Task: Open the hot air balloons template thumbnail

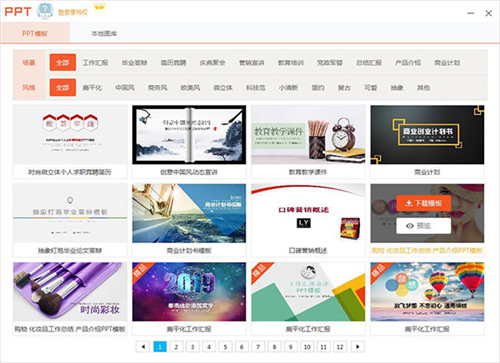Action: pos(427,292)
